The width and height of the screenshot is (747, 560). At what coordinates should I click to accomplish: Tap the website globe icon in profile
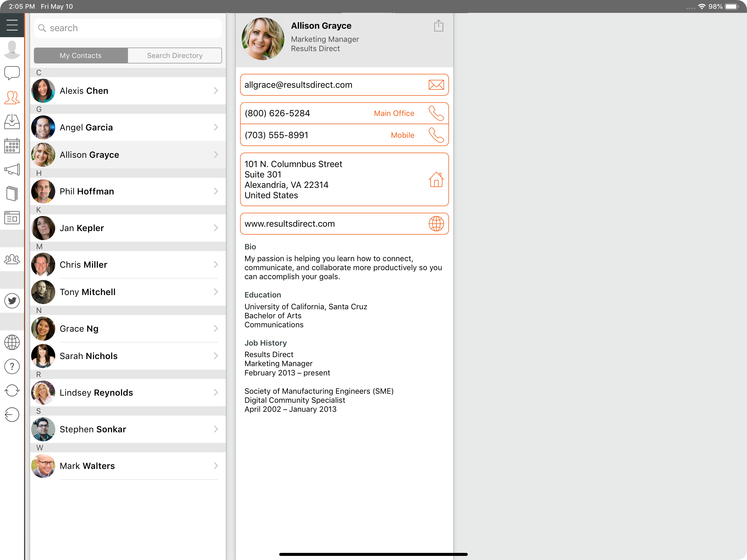(x=436, y=224)
